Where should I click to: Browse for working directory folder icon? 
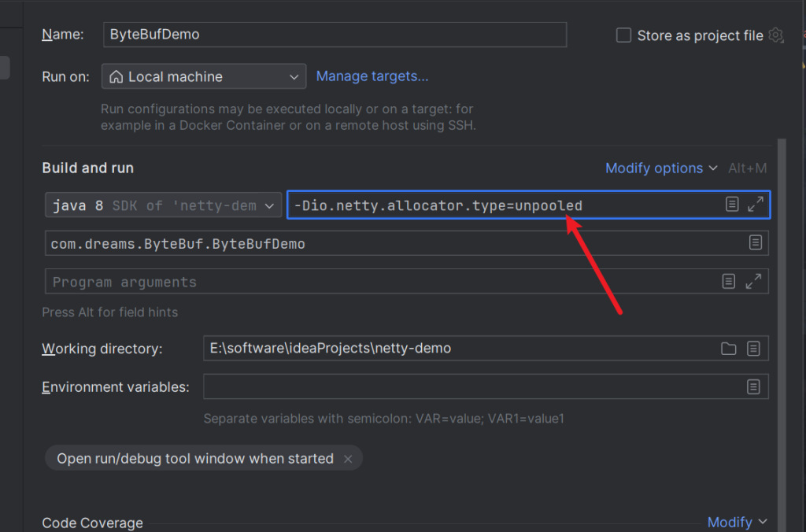729,348
